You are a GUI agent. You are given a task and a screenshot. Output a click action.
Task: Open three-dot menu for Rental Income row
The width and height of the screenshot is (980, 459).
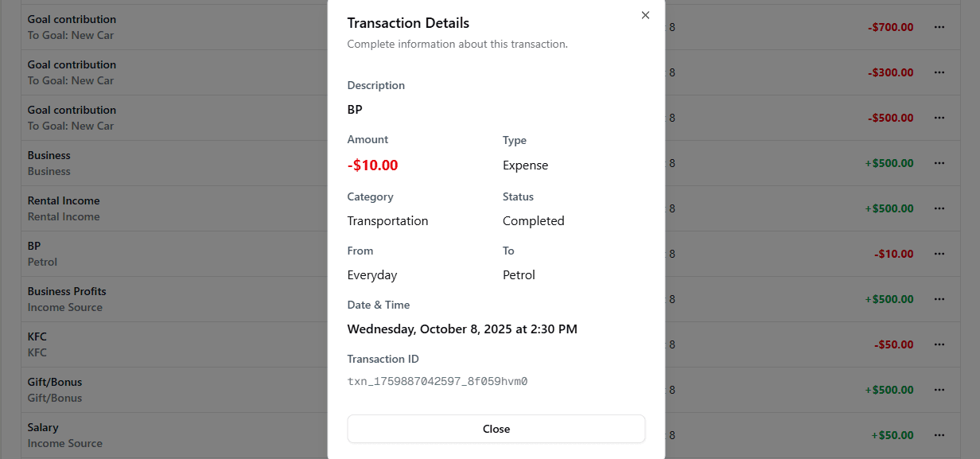[x=939, y=208]
